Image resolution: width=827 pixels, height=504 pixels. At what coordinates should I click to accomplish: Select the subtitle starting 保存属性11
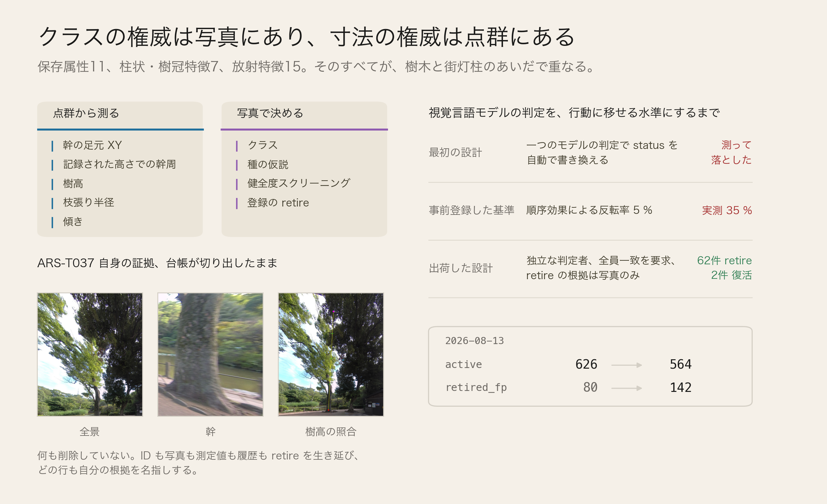[317, 67]
